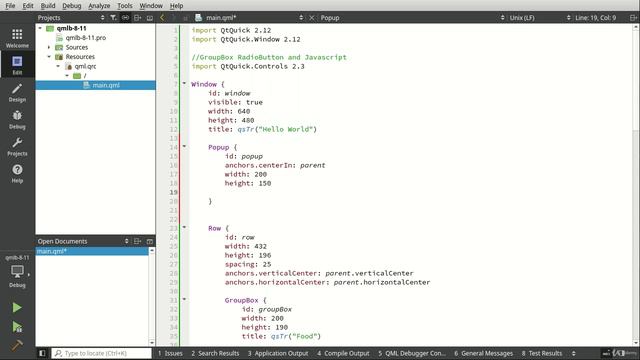The height and width of the screenshot is (360, 640).
Task: Open the output panes overflow menu
Action: 573,353
